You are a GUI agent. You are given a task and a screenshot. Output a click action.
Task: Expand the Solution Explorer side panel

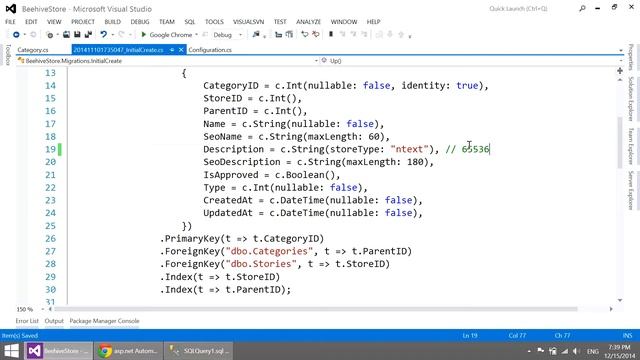pos(631,99)
